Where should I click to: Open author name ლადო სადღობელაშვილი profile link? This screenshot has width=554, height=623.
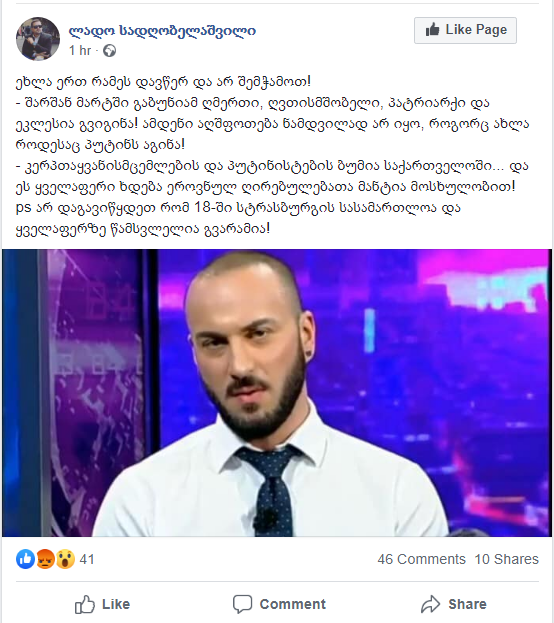coord(162,31)
